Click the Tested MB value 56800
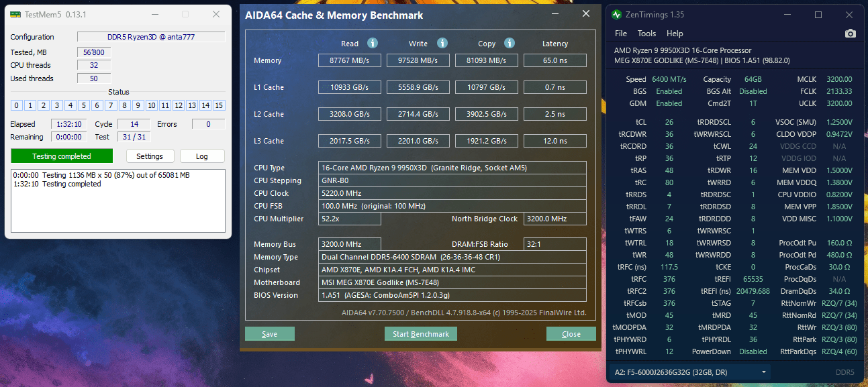Viewport: 868px width, 387px height. (94, 52)
